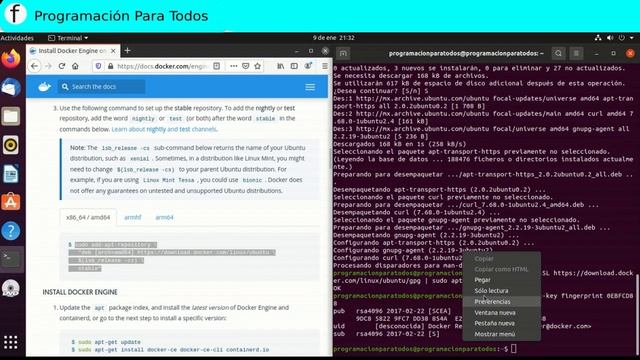Viewport: 640px width, 360px height.
Task: Go to the Firefox home page
Action: tap(75, 66)
